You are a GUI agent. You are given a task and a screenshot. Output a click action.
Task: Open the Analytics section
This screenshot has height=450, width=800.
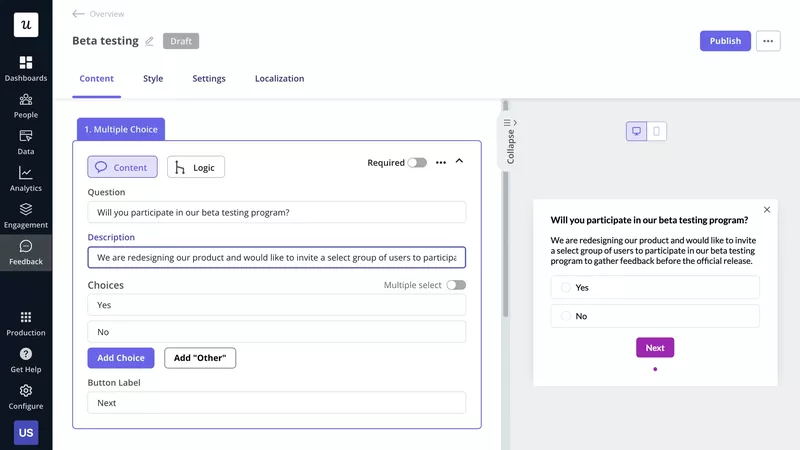click(26, 179)
